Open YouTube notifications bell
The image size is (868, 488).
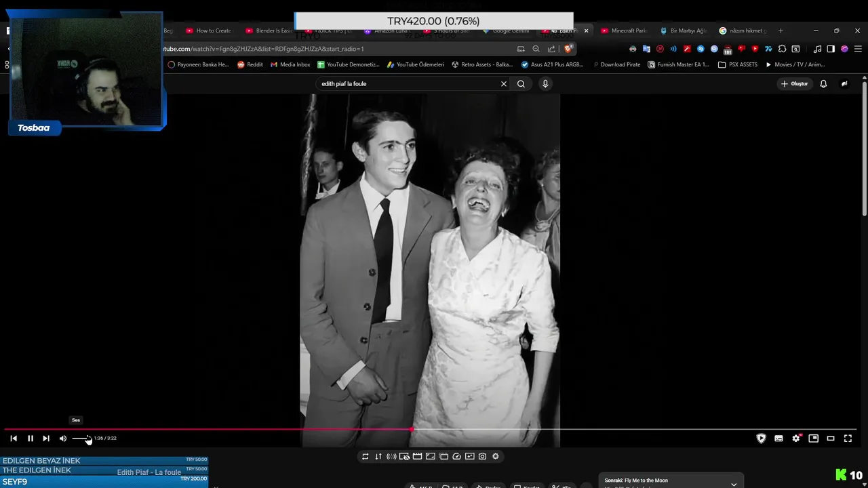[823, 84]
